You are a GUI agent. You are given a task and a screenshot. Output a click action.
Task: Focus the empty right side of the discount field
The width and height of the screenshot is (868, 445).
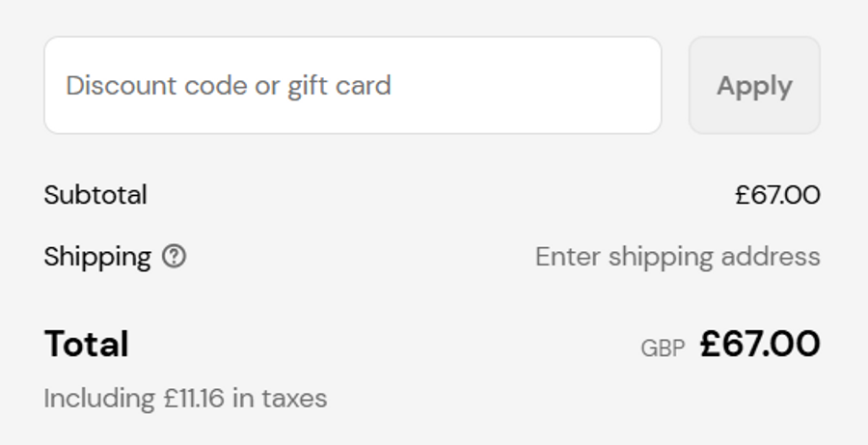click(559, 85)
